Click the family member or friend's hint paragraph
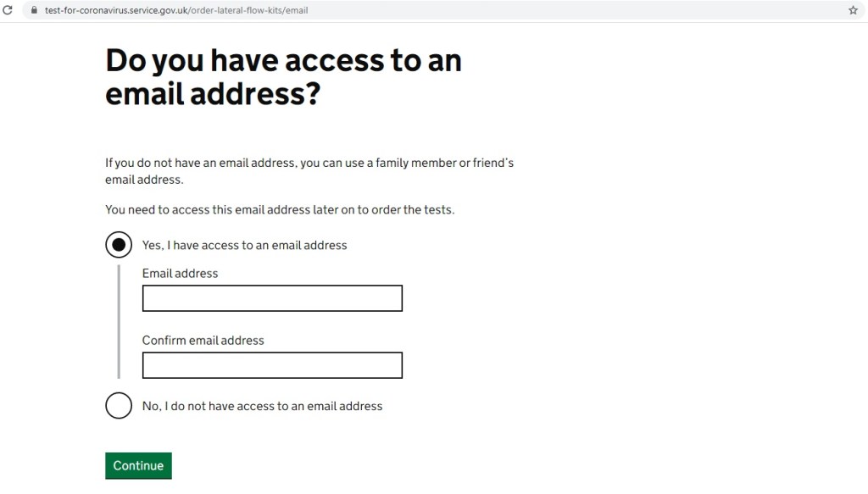This screenshot has height=494, width=868. tap(309, 170)
